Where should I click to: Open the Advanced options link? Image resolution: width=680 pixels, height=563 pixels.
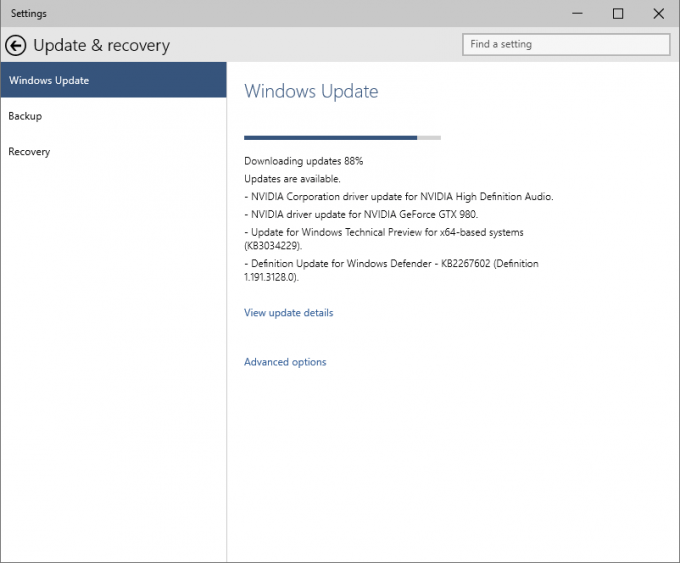tap(285, 362)
